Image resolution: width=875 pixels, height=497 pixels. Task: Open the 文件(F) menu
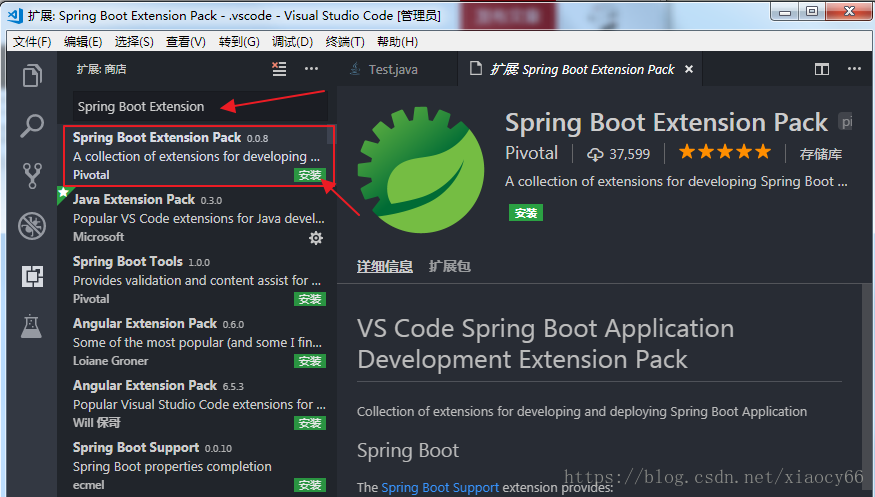[32, 42]
